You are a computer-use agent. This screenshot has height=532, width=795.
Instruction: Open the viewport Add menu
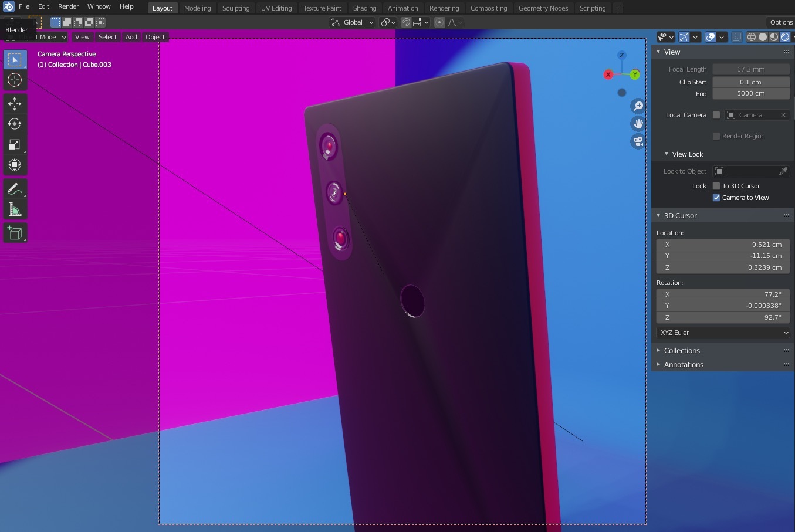[x=131, y=37]
